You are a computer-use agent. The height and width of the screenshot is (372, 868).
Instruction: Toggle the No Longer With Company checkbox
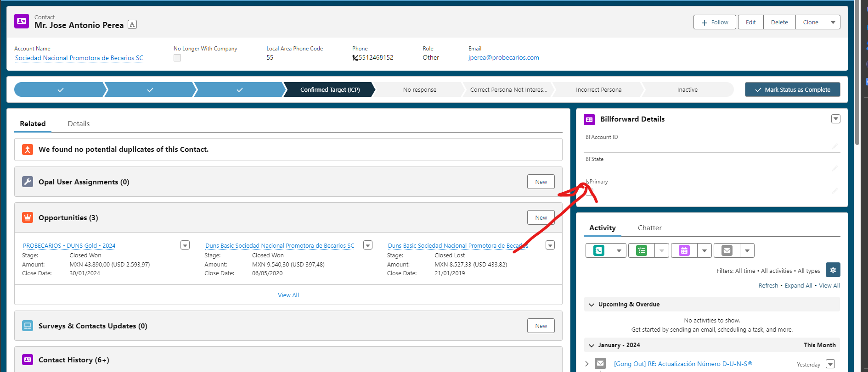point(177,58)
